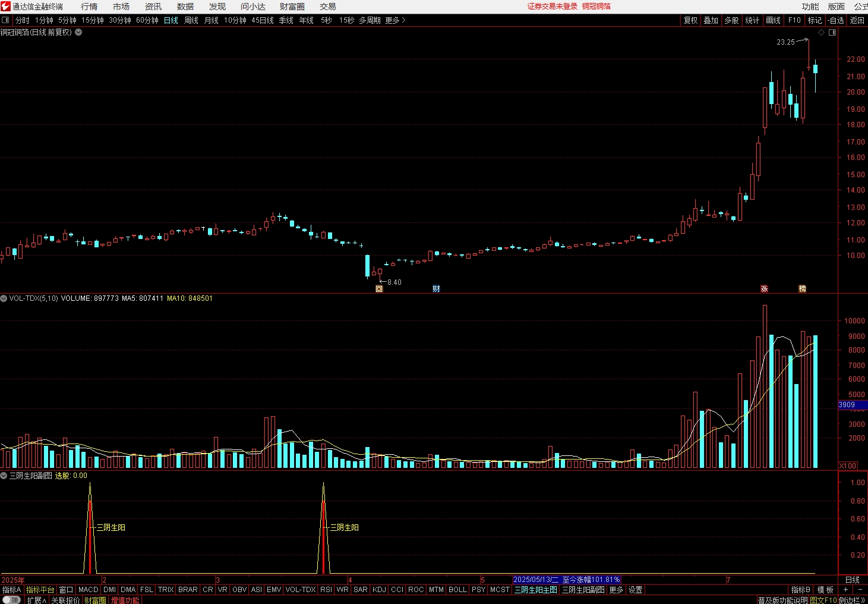
Task: Open the 交易 menu
Action: pyautogui.click(x=328, y=7)
